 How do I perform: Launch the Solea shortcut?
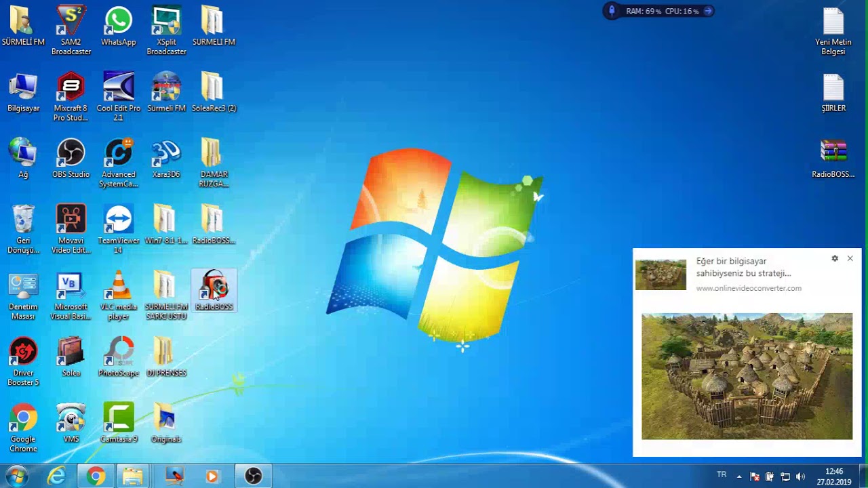pyautogui.click(x=71, y=358)
